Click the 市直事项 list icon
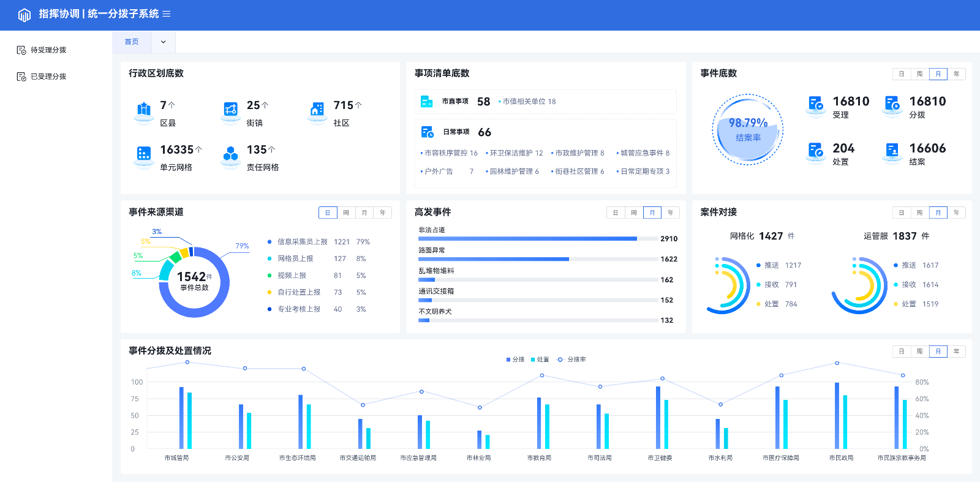Screen dimensions: 980x482 (x=427, y=102)
